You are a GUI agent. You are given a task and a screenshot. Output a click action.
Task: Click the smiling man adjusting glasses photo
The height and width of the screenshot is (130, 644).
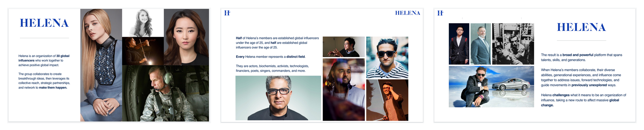pos(387,100)
